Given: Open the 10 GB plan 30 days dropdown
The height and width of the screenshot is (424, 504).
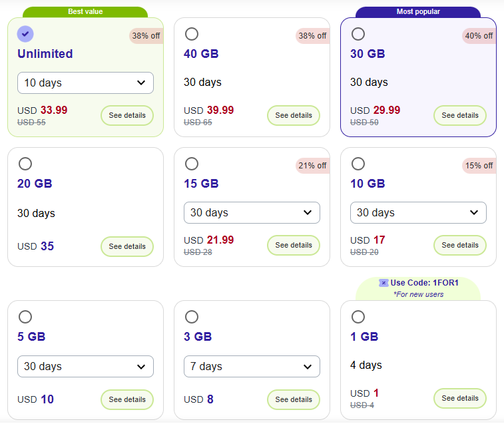Looking at the screenshot, I should pyautogui.click(x=418, y=213).
